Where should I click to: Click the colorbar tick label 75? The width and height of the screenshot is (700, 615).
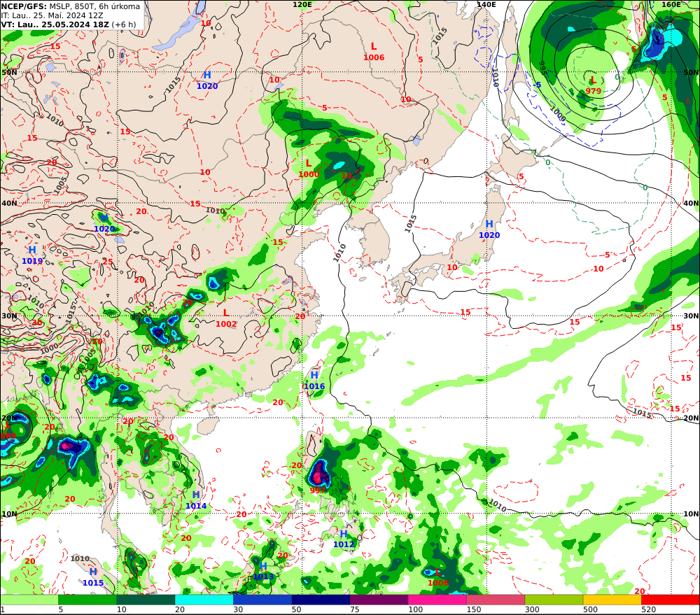point(355,609)
